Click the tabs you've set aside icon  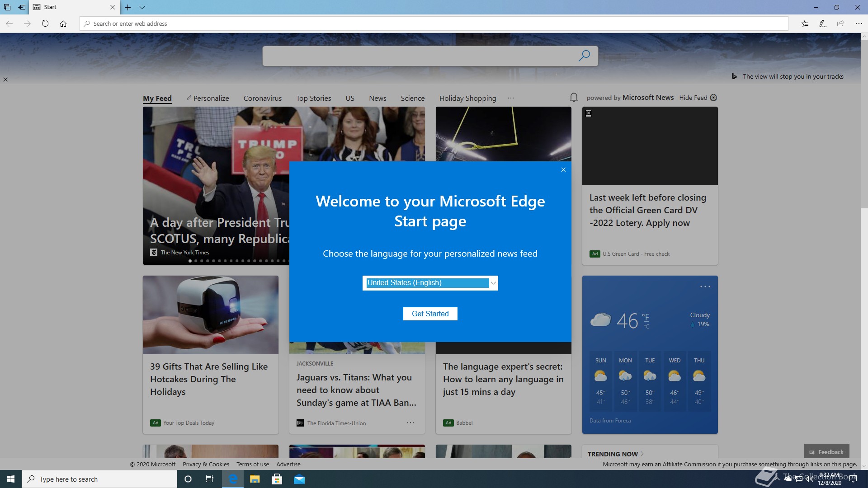(x=7, y=7)
